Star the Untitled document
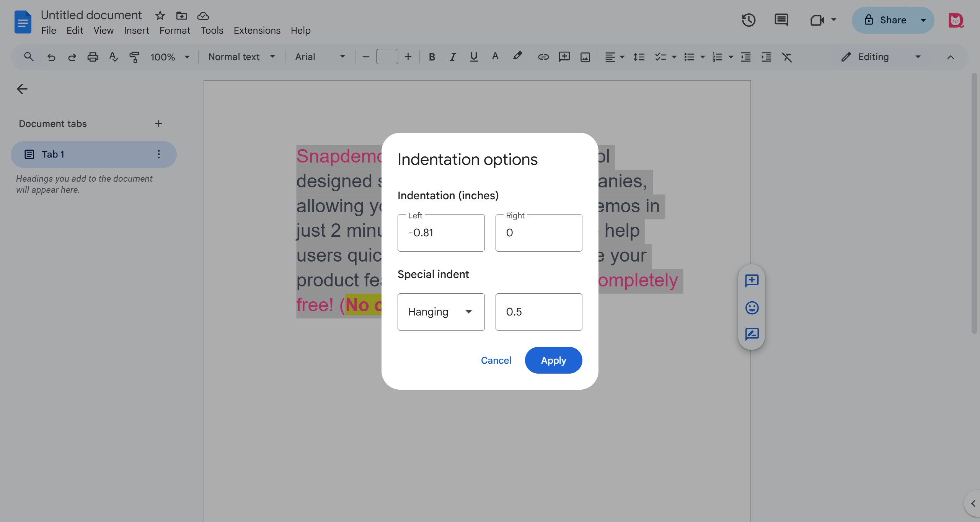 pyautogui.click(x=160, y=16)
